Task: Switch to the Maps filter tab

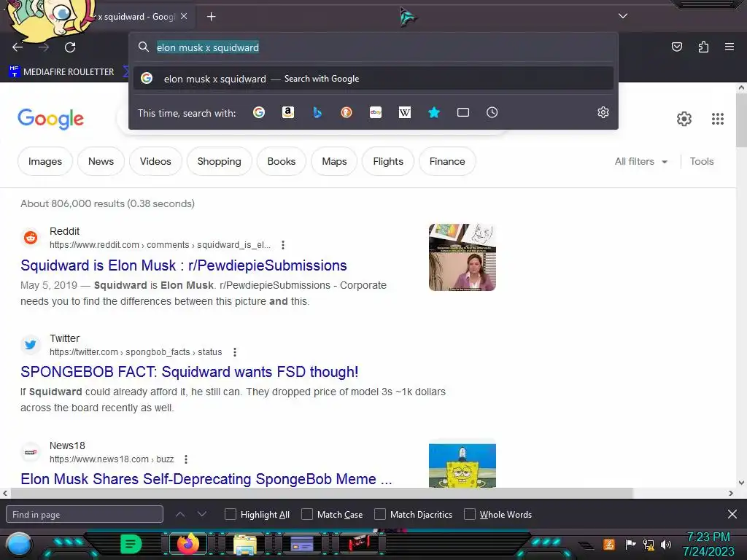Action: pyautogui.click(x=334, y=161)
